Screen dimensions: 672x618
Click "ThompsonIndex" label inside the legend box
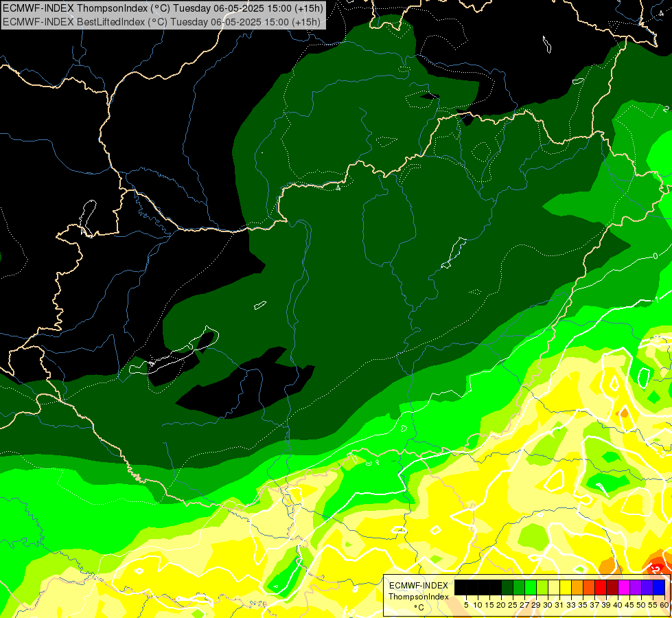[419, 597]
